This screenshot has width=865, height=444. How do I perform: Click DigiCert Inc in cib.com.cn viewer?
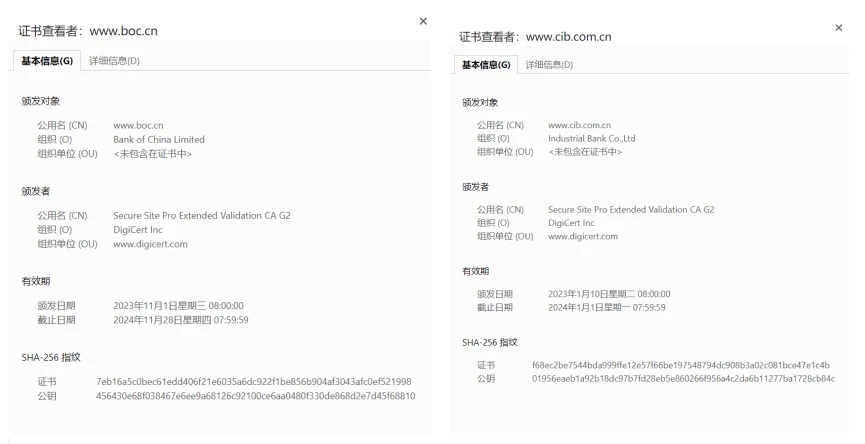point(571,223)
